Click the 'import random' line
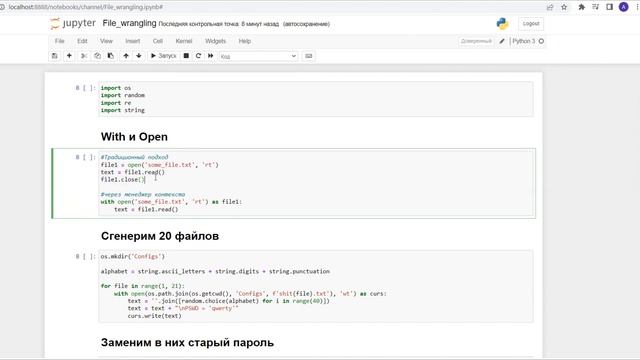Image resolution: width=640 pixels, height=360 pixels. coord(123,95)
